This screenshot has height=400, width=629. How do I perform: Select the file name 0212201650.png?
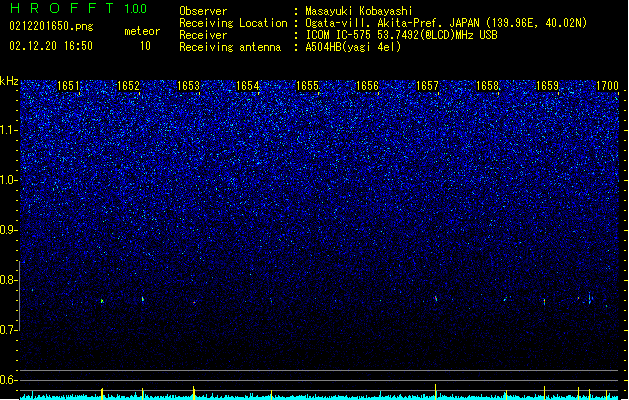51,26
